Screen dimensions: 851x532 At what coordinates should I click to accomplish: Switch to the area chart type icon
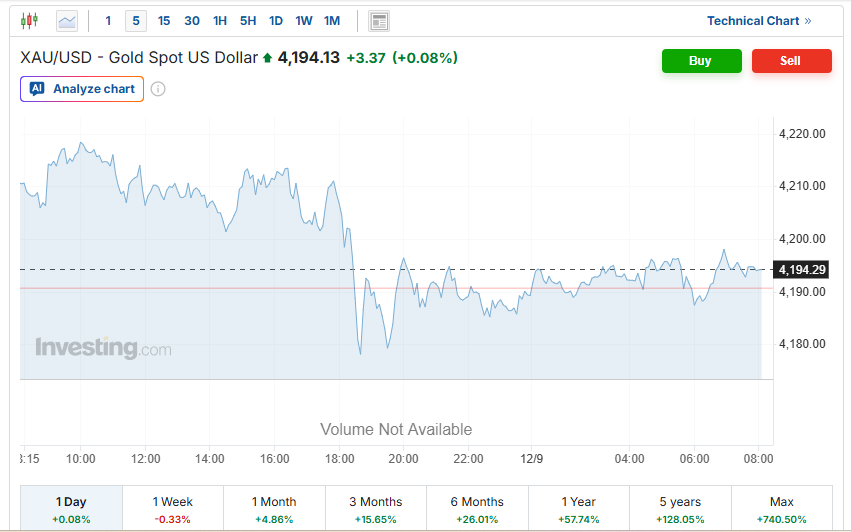[x=67, y=20]
